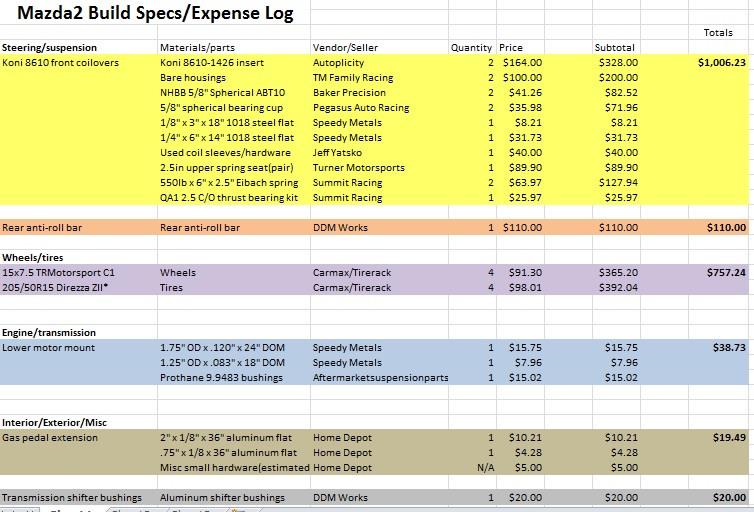Viewport: 754px width, 512px height.
Task: Click the '15x7.5 TRMotorsport C1' cell
Action: (78, 273)
